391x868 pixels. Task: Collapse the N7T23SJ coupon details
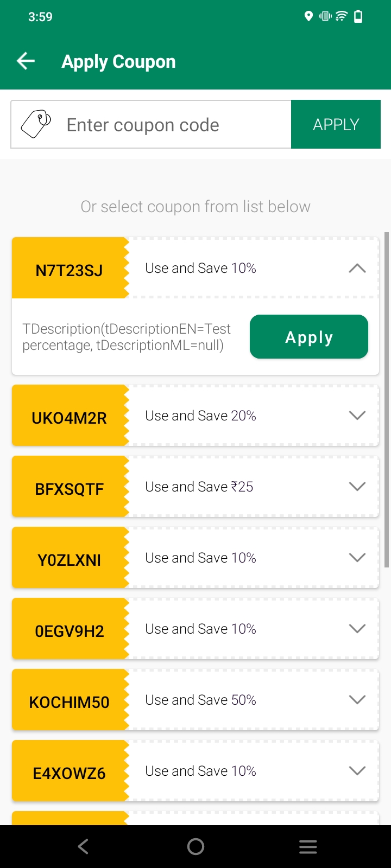pos(357,268)
